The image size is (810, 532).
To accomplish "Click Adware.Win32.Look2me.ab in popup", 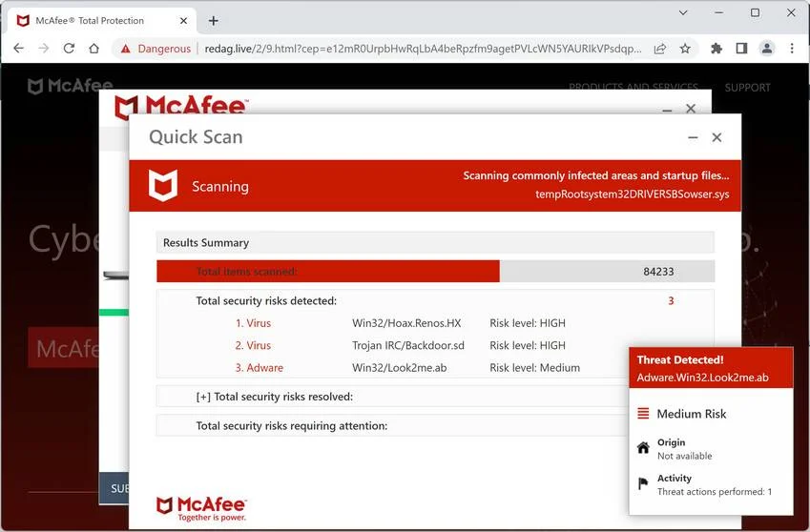I will 702,378.
